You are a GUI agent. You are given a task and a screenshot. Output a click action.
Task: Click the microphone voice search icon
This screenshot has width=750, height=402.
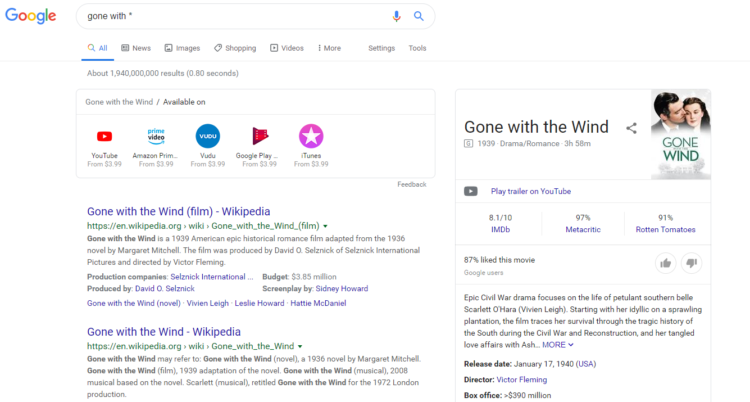click(x=396, y=16)
